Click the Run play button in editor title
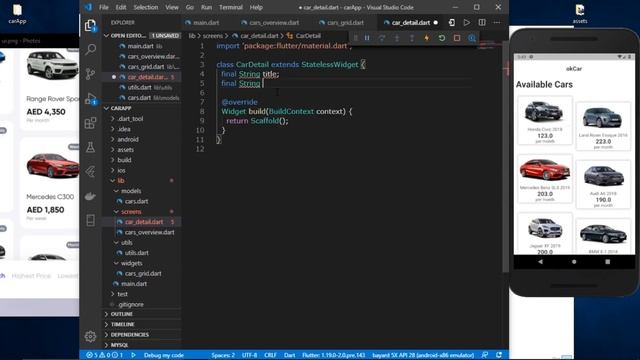Screen dimensions: 640x360 [x=467, y=23]
